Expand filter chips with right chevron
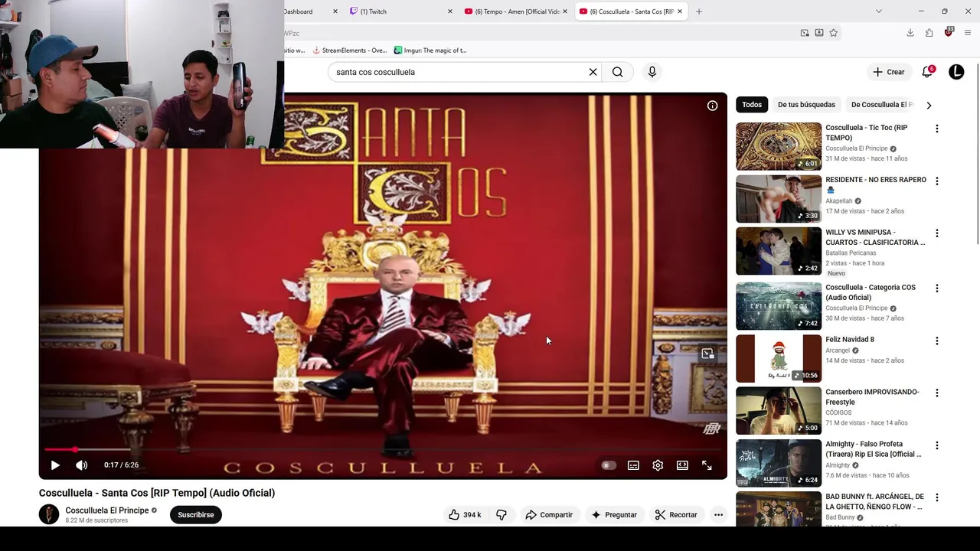 click(929, 106)
